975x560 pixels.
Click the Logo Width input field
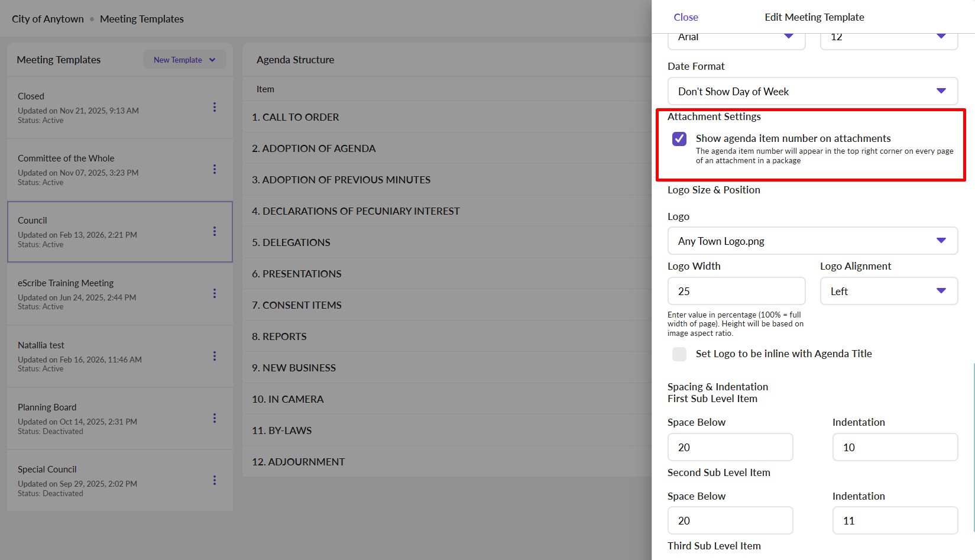736,292
